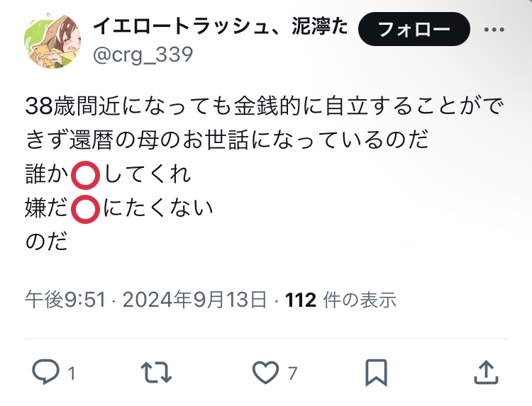Bookmark this tweet

pyautogui.click(x=376, y=373)
